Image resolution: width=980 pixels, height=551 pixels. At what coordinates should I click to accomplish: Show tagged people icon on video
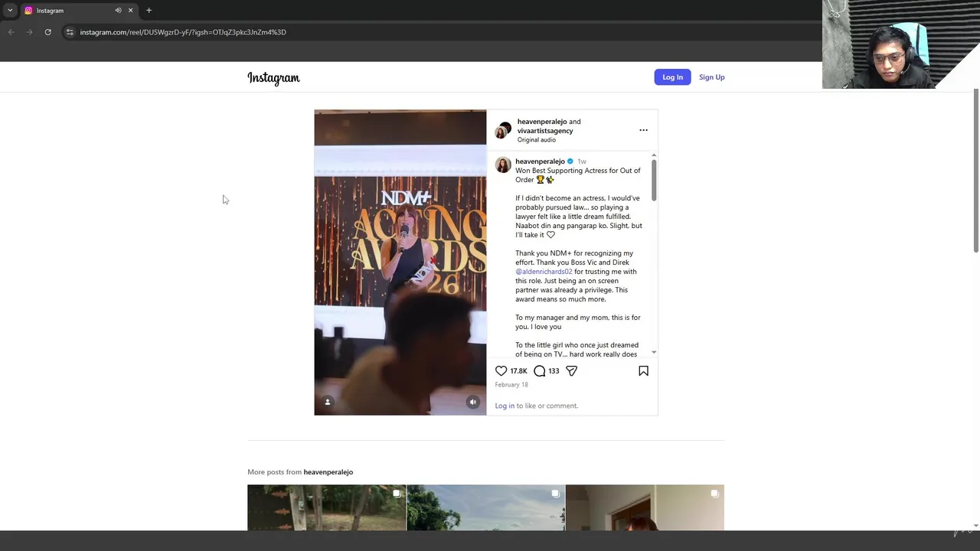[327, 402]
